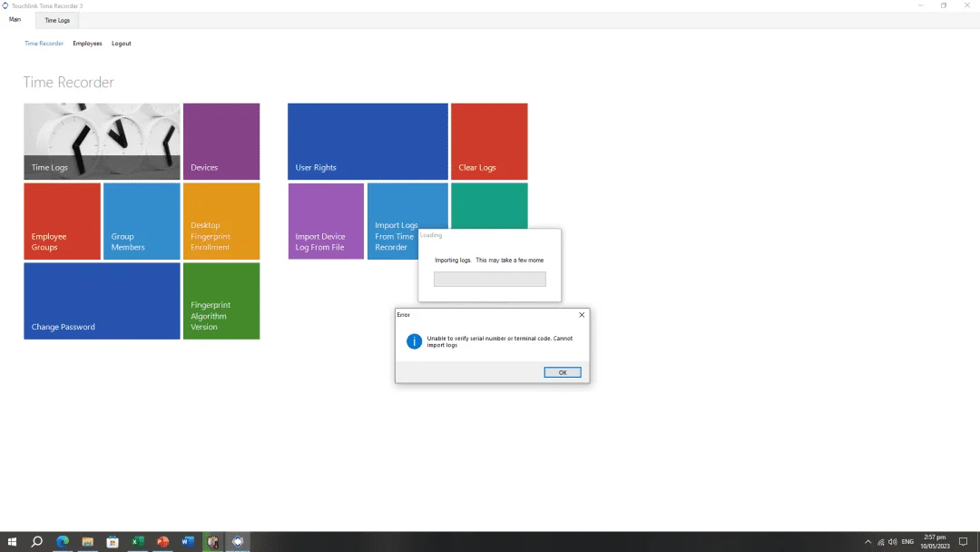Open the Group Members tile

[x=142, y=222]
